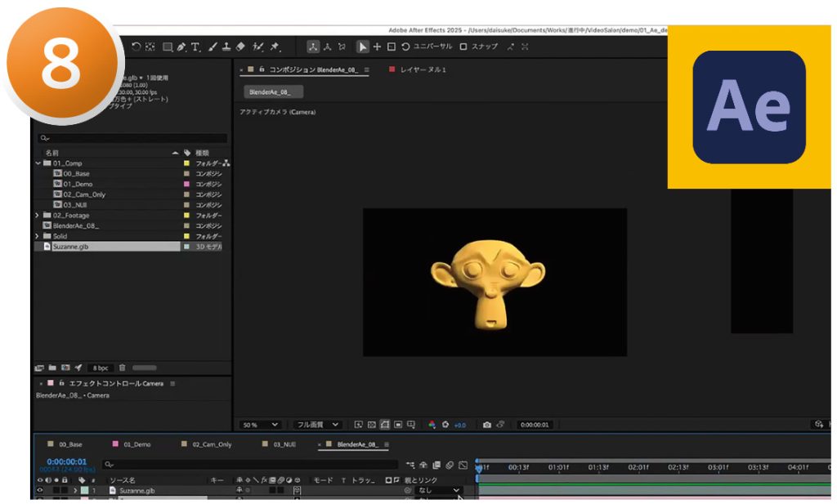Choose the World Axis mode icon
Screen dimensions: 837x504
pos(327,47)
